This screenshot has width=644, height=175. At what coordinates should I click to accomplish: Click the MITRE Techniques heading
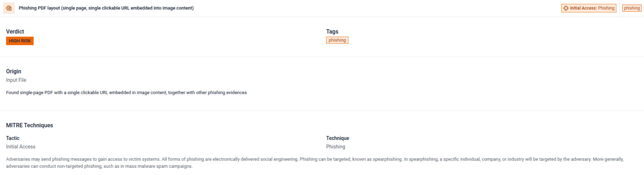pyautogui.click(x=30, y=125)
